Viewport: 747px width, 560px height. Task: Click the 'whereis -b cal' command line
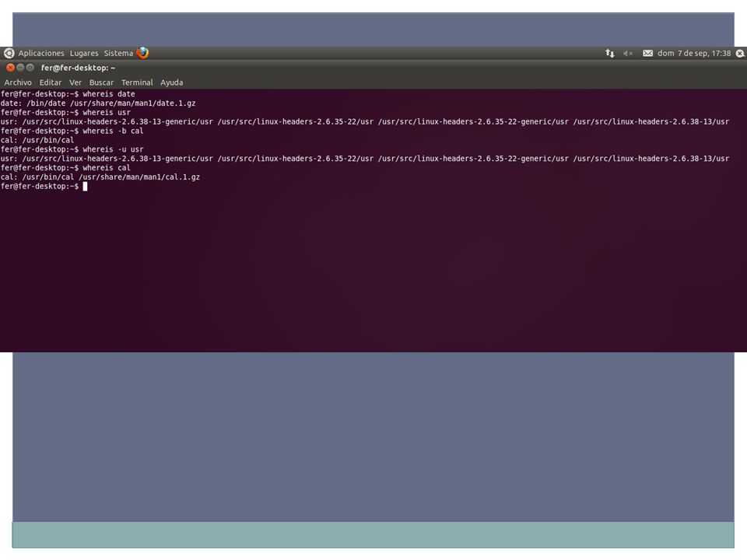pyautogui.click(x=72, y=131)
